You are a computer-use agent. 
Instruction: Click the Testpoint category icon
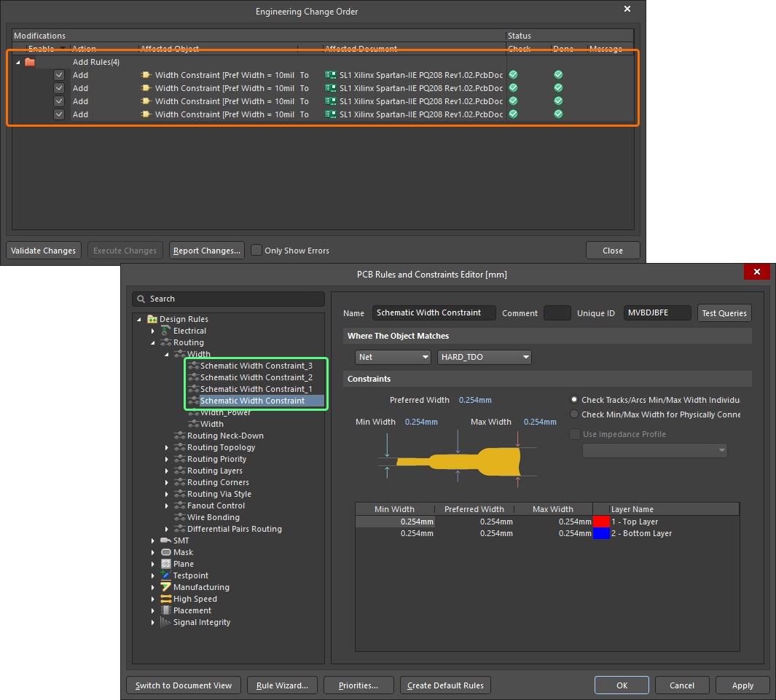[x=166, y=575]
